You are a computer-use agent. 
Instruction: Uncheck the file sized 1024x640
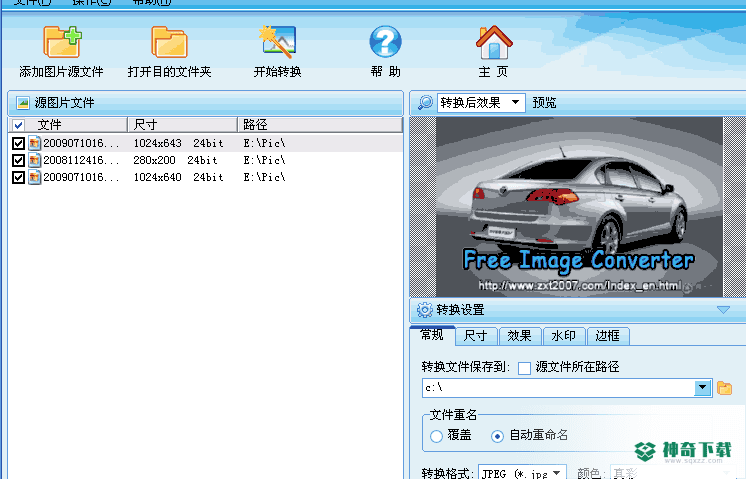pyautogui.click(x=18, y=177)
